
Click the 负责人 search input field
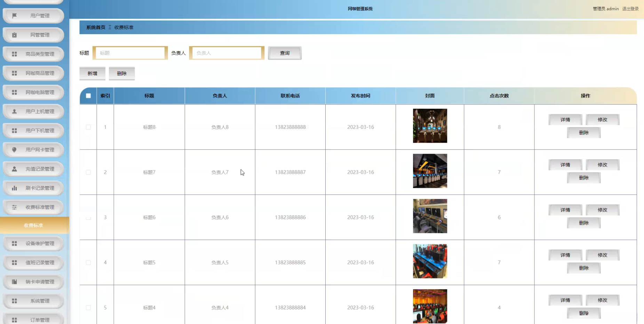click(x=227, y=53)
